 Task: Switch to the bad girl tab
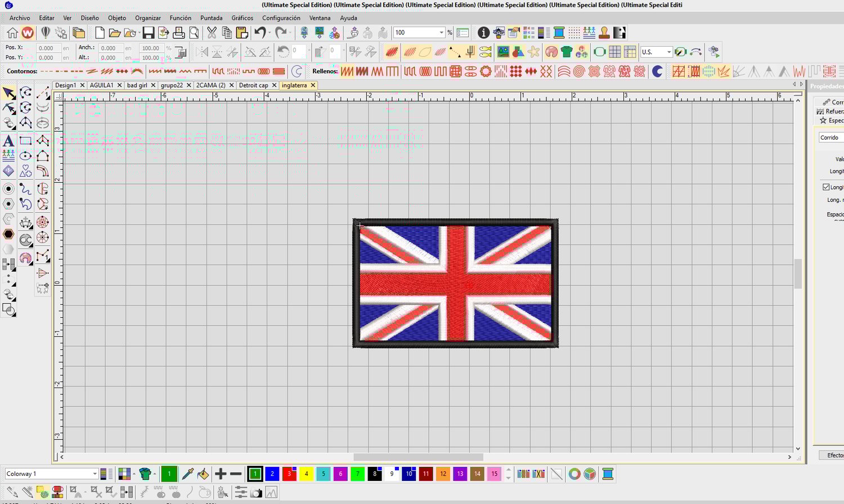click(x=137, y=85)
